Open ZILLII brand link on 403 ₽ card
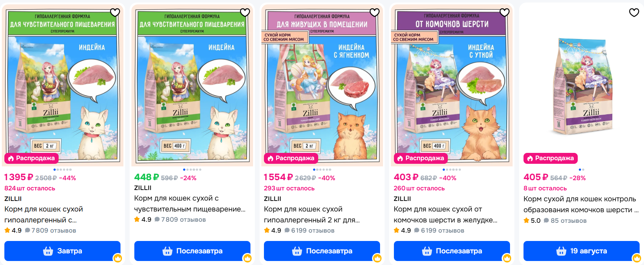Viewport: 644px width, 265px height. pos(402,199)
